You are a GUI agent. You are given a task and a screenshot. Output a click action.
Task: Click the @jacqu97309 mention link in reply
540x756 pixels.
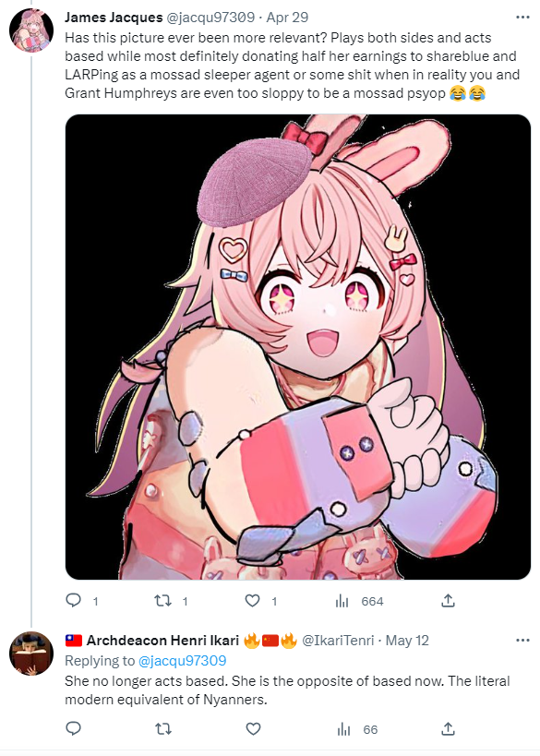(182, 661)
